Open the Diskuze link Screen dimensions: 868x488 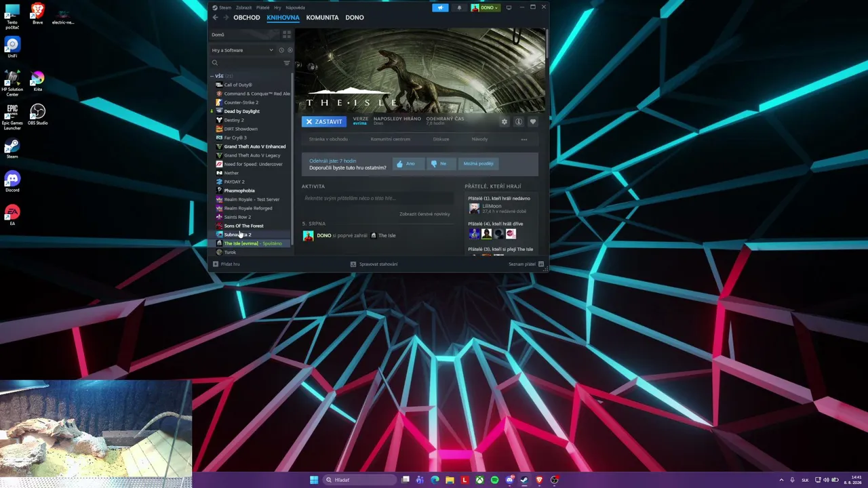[x=441, y=140]
